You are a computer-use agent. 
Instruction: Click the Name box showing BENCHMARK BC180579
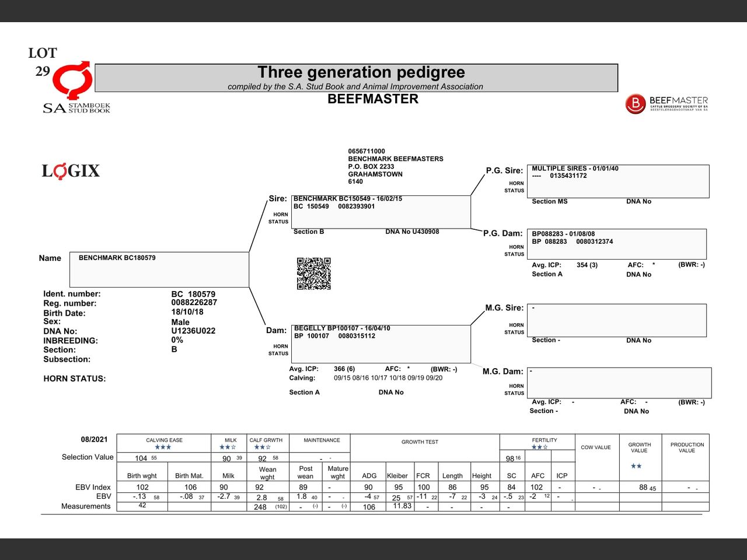pos(159,269)
